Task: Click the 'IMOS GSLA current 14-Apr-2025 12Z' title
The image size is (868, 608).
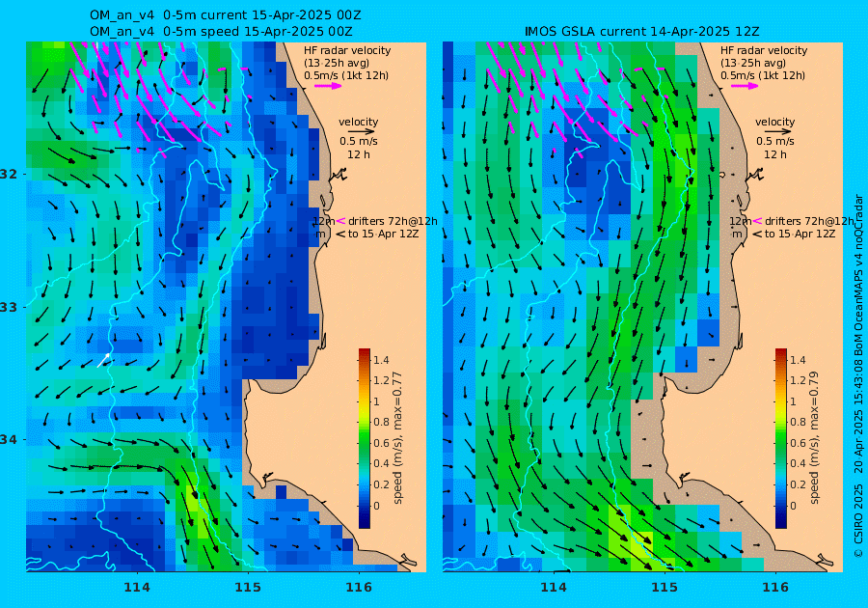Action: coord(641,32)
